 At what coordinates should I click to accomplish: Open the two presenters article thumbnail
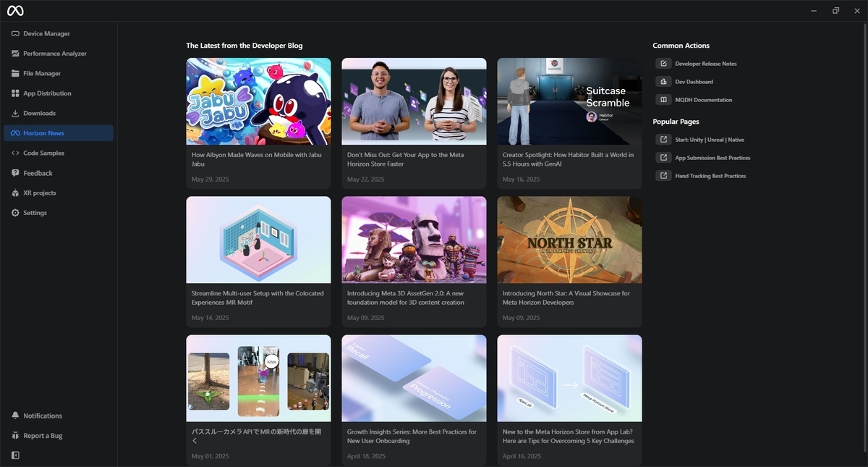pyautogui.click(x=414, y=101)
